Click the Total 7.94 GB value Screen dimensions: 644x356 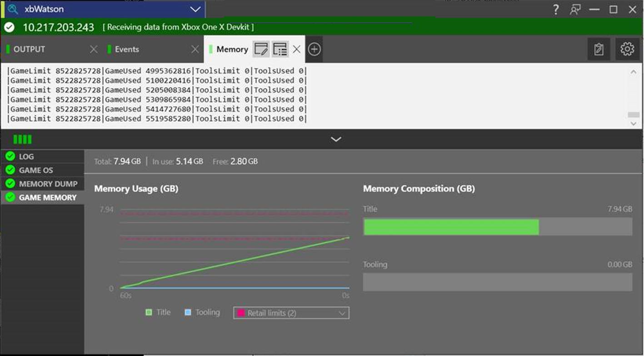pyautogui.click(x=127, y=161)
